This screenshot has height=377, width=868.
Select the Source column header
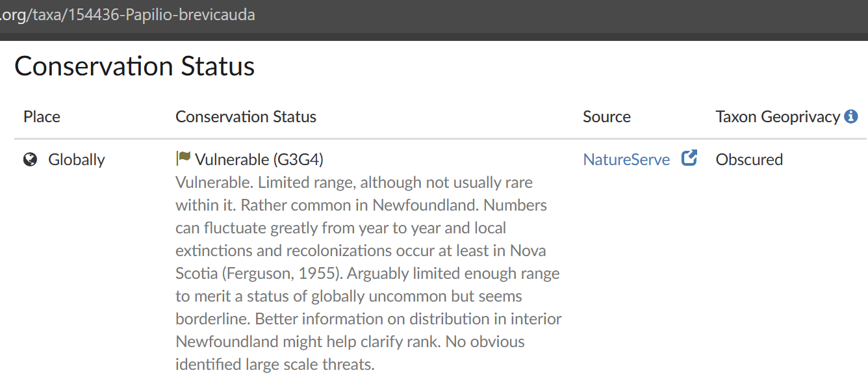coord(607,117)
